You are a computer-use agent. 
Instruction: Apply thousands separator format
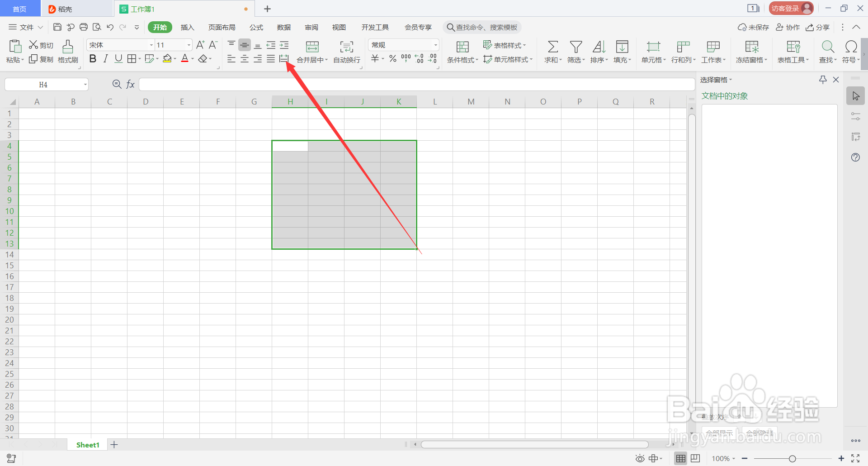(x=406, y=59)
